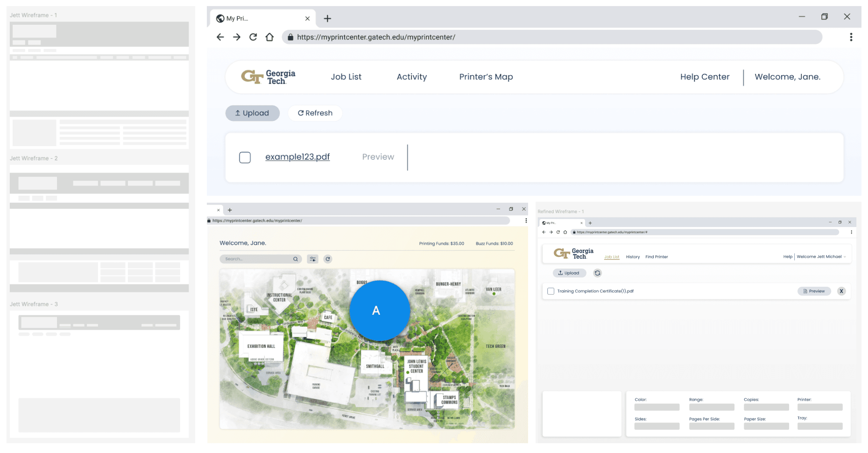
Task: Click the forward arrow in the Refined Wireframe browser
Action: coord(551,232)
